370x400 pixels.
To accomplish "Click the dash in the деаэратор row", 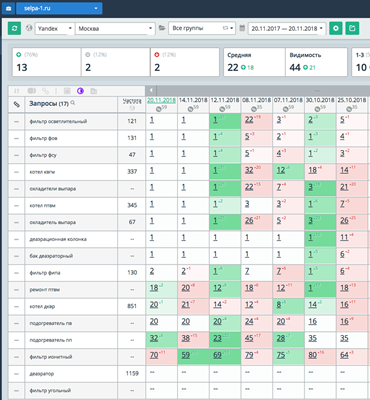I will click(x=16, y=374).
